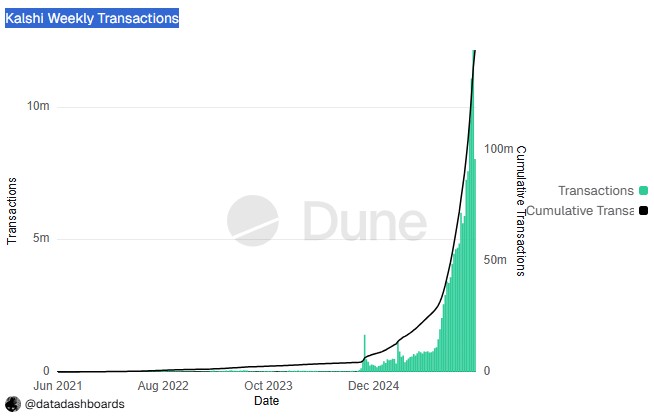Click the Date x-axis title
Image resolution: width=654 pixels, height=417 pixels.
pos(266,400)
